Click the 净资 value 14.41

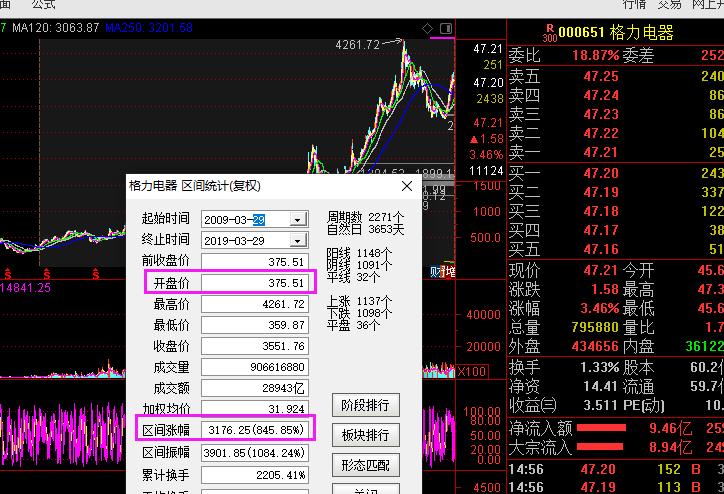(601, 386)
